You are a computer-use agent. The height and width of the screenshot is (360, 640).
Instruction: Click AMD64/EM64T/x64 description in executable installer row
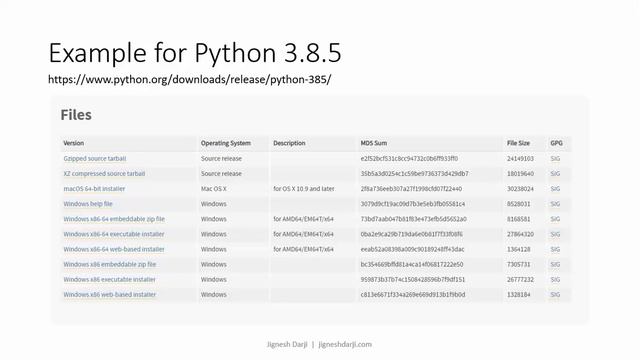point(303,234)
